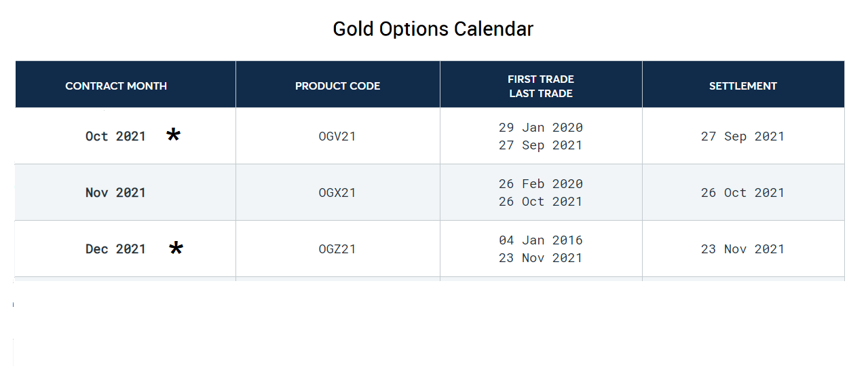868x366 pixels.
Task: Click the Contract Month column header
Action: pos(116,86)
